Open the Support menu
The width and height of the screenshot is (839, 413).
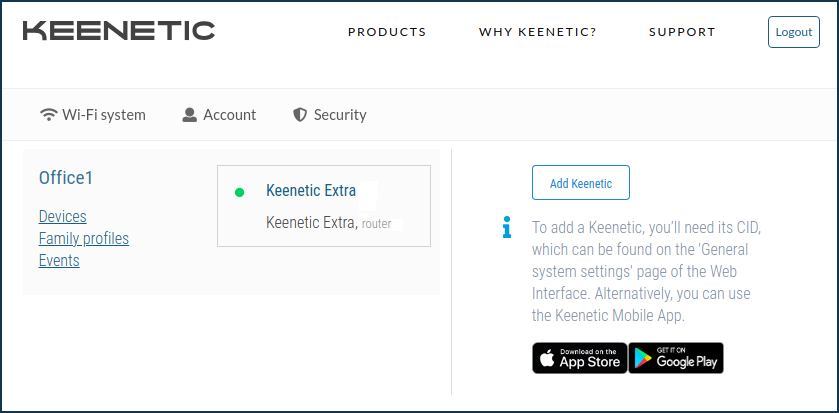(682, 32)
